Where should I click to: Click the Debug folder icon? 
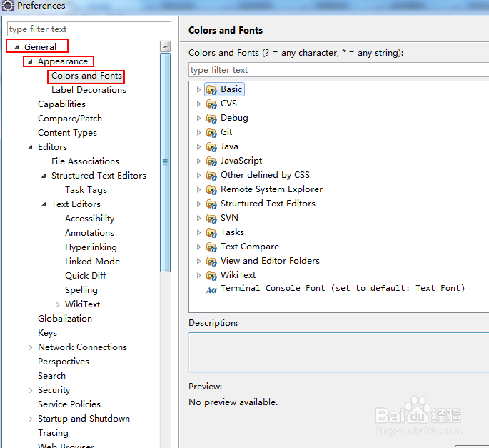[x=211, y=119]
